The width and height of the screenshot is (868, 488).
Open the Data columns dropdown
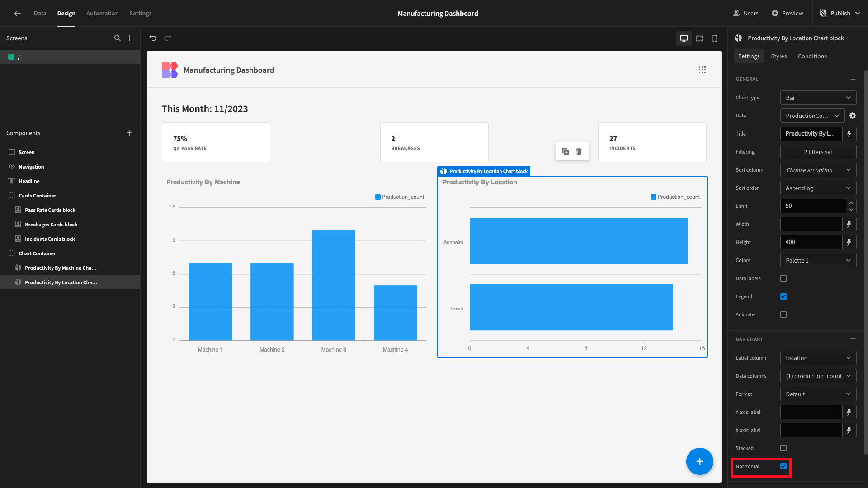818,376
